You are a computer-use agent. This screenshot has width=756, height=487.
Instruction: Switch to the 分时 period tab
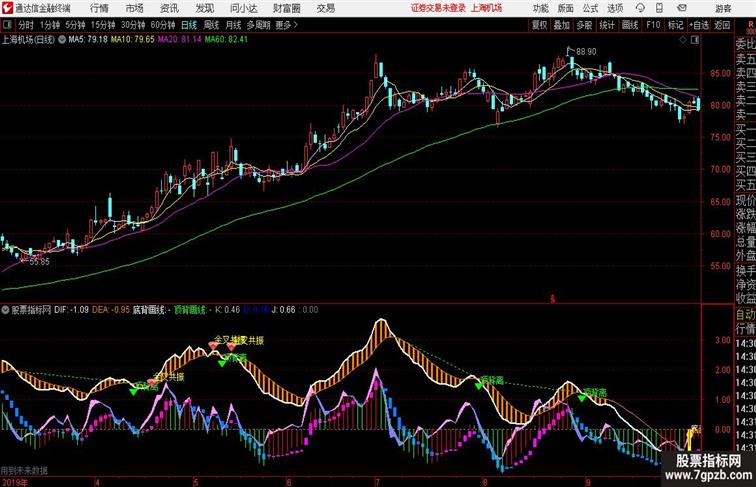(x=26, y=25)
